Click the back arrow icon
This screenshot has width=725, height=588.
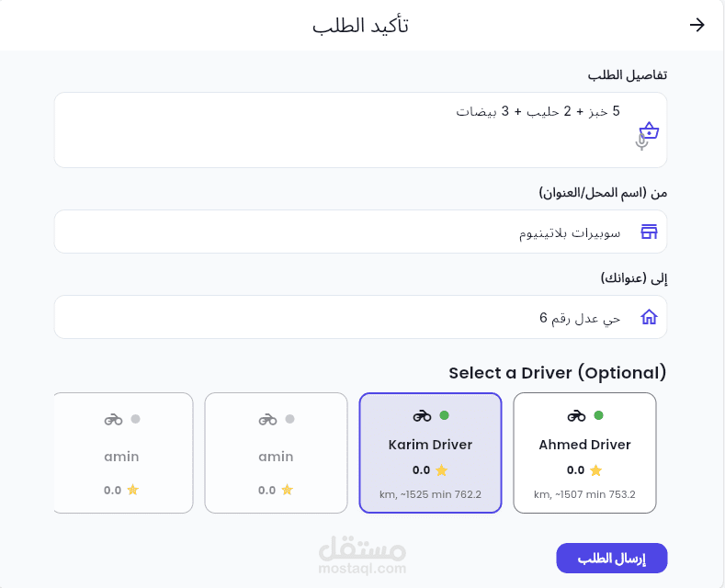tap(697, 25)
